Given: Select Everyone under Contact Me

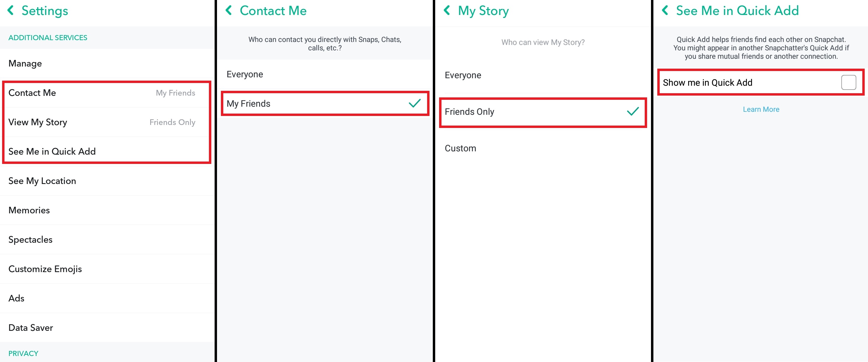Looking at the screenshot, I should click(x=325, y=74).
